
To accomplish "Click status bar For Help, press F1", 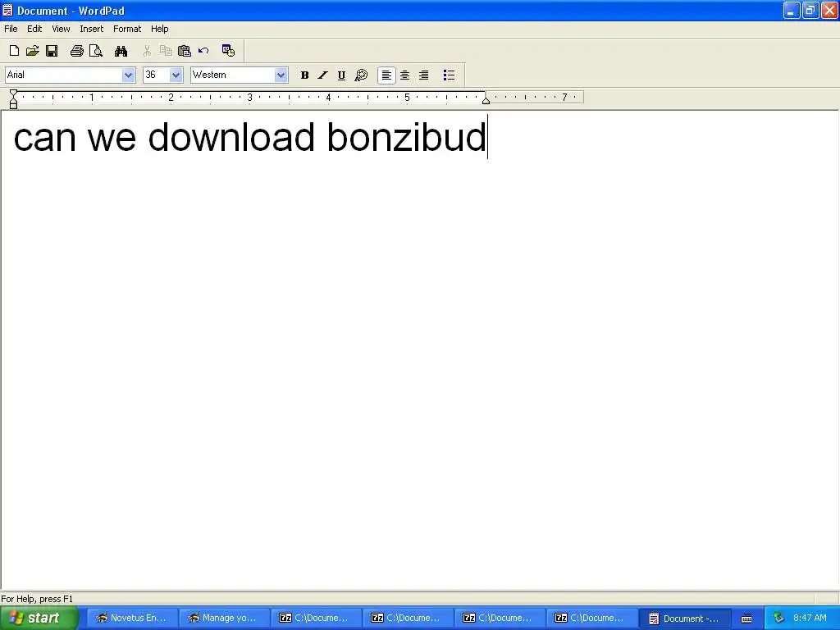I will 36,599.
